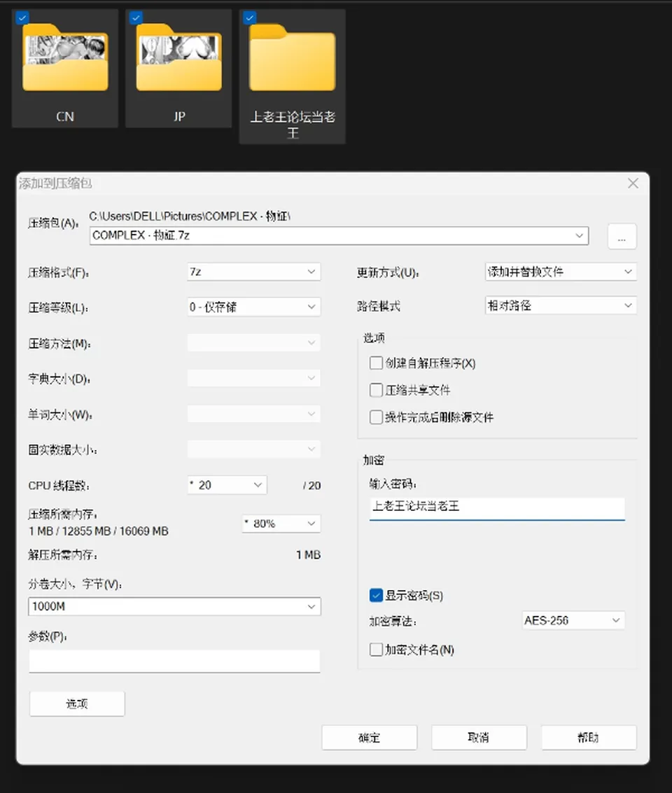Click 取消 to cancel
The height and width of the screenshot is (793, 672).
click(x=479, y=738)
